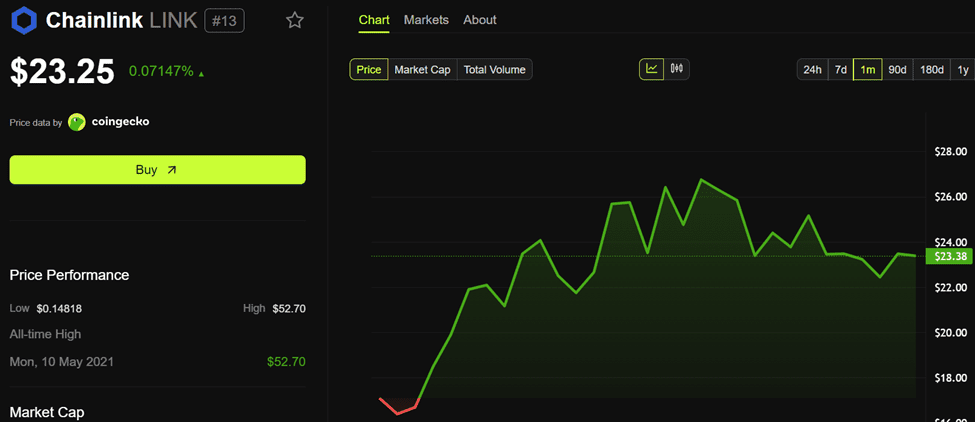Select the Price chart toggle

[368, 69]
